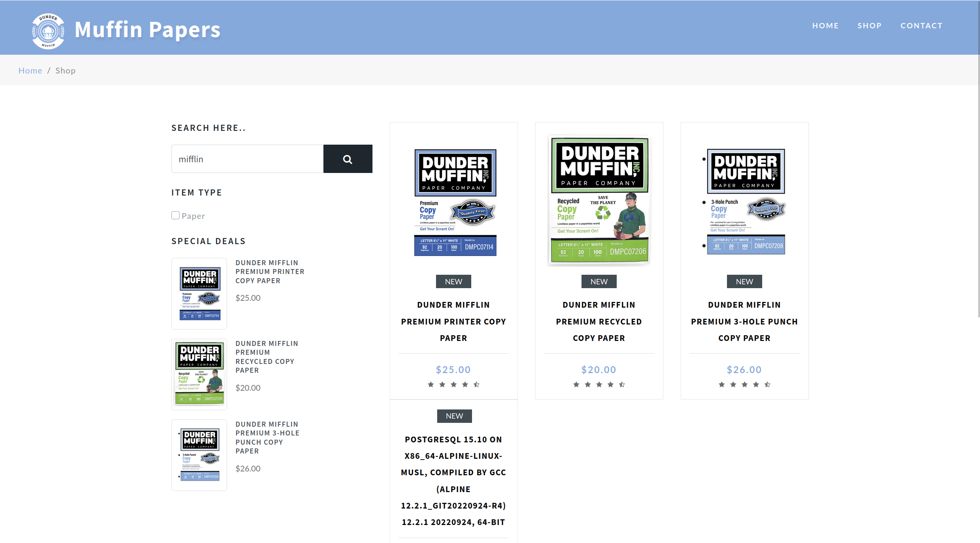The height and width of the screenshot is (543, 980).
Task: Click the $26.00 price on product card
Action: pos(745,370)
